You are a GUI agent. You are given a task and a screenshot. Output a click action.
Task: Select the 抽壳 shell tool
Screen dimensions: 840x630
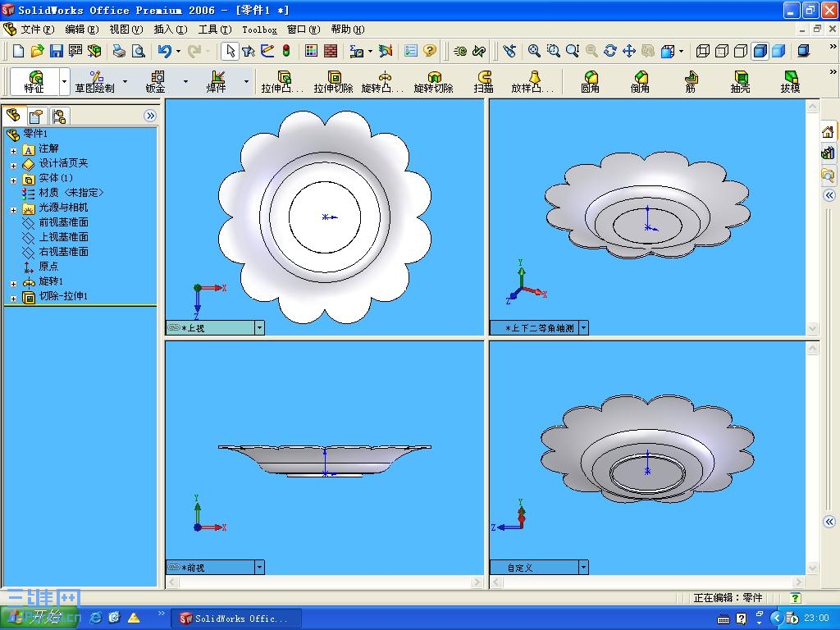coord(740,81)
